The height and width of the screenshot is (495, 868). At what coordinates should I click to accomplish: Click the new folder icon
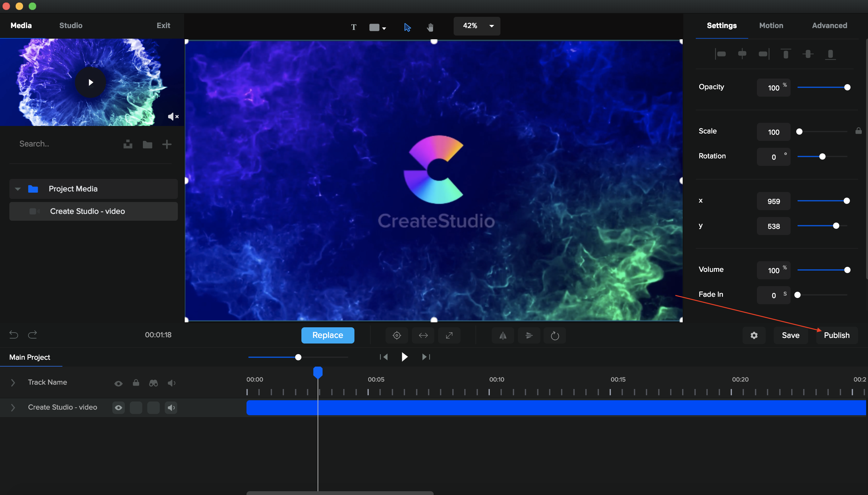pos(147,145)
